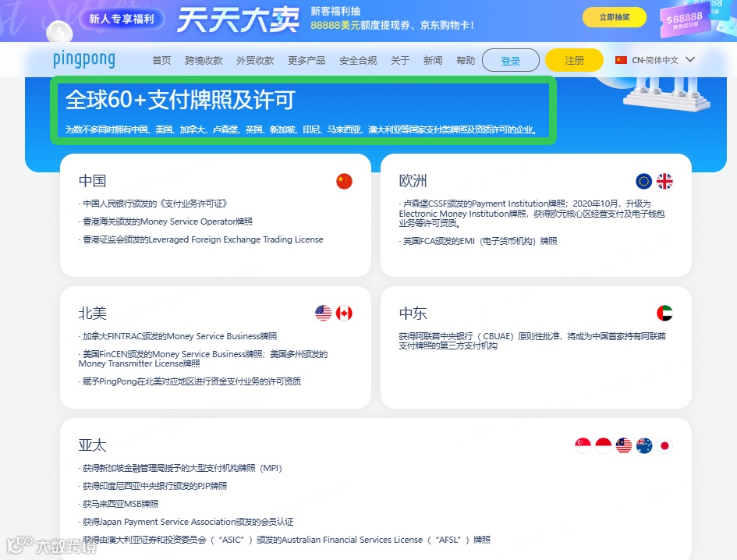737x560 pixels.
Task: Click the UAE flag in 中东 card
Action: [664, 314]
